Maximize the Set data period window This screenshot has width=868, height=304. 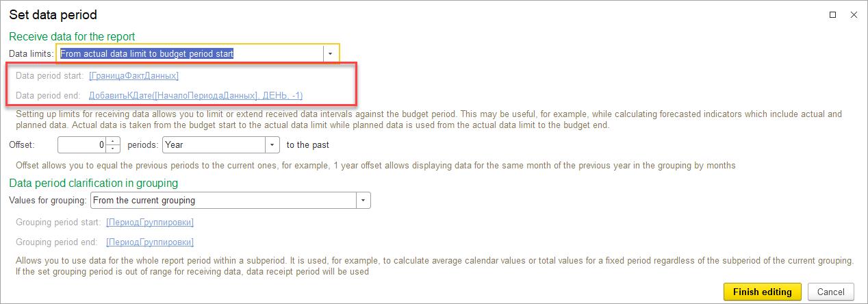833,14
